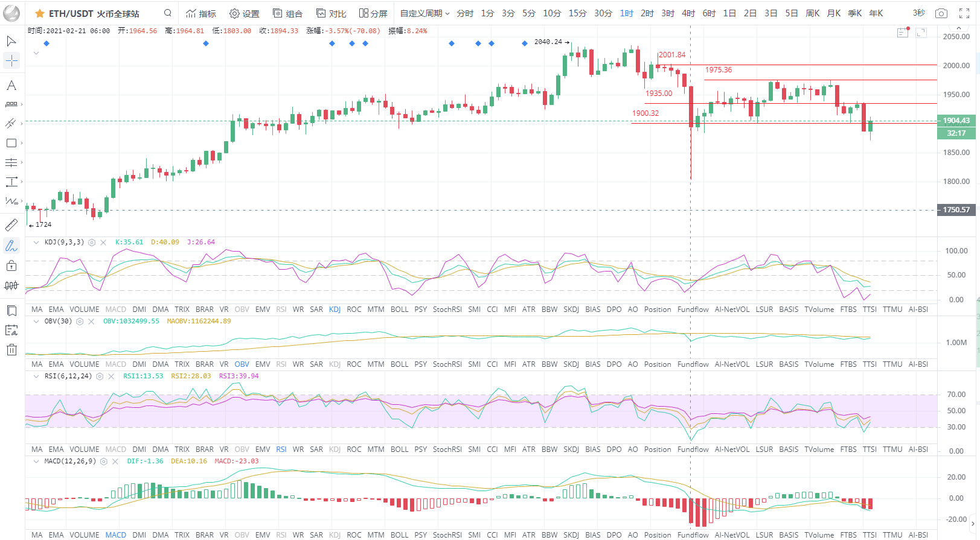The width and height of the screenshot is (980, 540).
Task: Delete drawings with the trash icon
Action: tap(11, 349)
